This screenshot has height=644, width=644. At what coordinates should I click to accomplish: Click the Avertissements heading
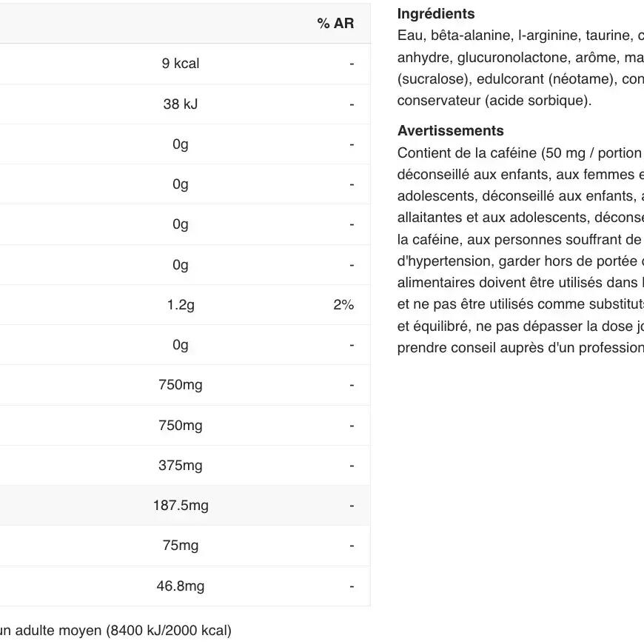point(450,131)
